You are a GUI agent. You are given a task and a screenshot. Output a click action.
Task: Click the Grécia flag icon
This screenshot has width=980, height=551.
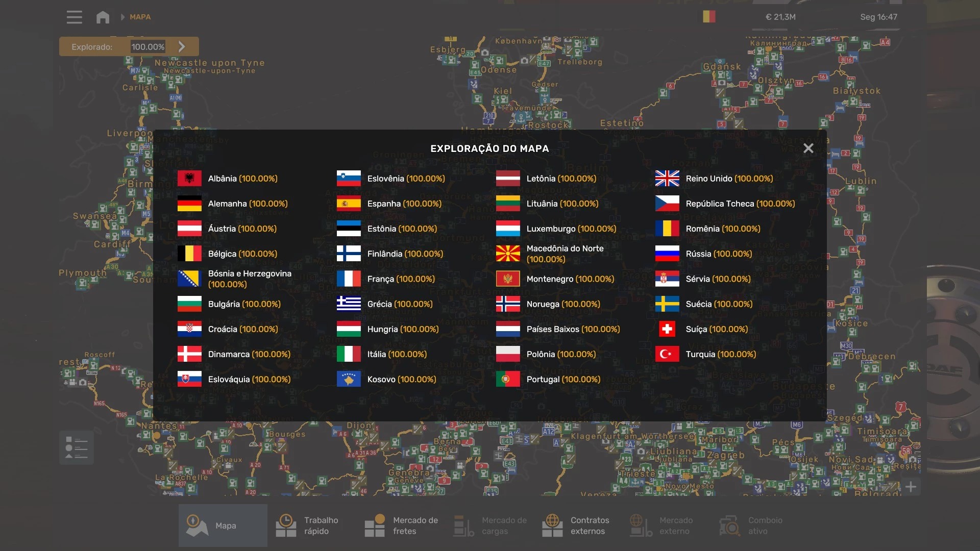(349, 304)
